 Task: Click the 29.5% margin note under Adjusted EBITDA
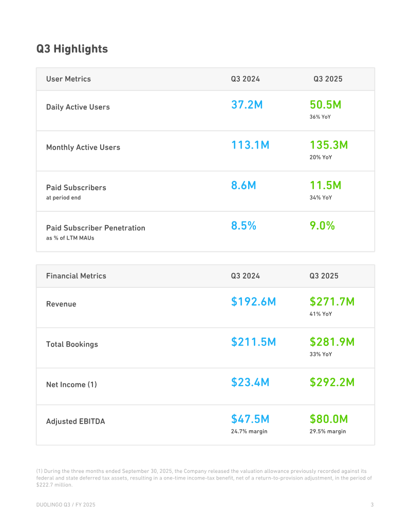pyautogui.click(x=328, y=431)
